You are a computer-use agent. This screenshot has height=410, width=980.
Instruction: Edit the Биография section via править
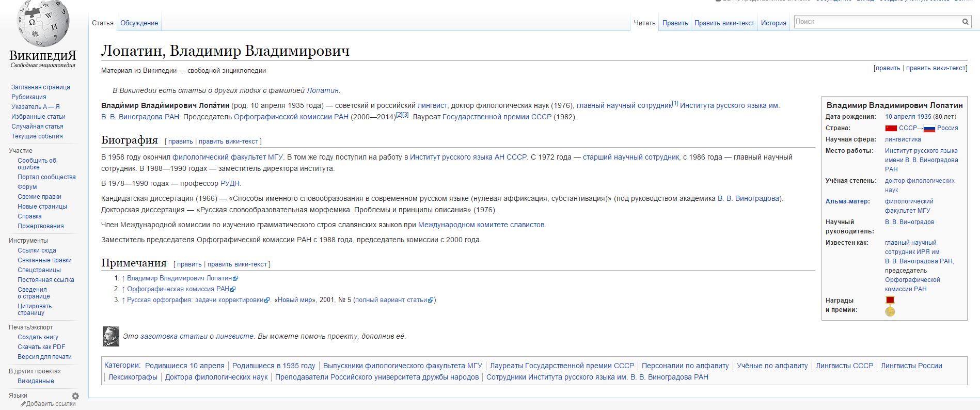[180, 141]
